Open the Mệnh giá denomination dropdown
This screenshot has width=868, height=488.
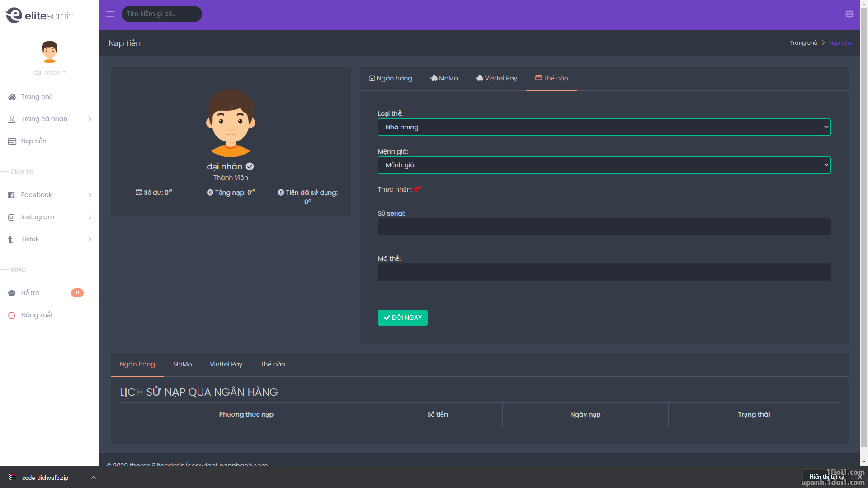pyautogui.click(x=604, y=165)
